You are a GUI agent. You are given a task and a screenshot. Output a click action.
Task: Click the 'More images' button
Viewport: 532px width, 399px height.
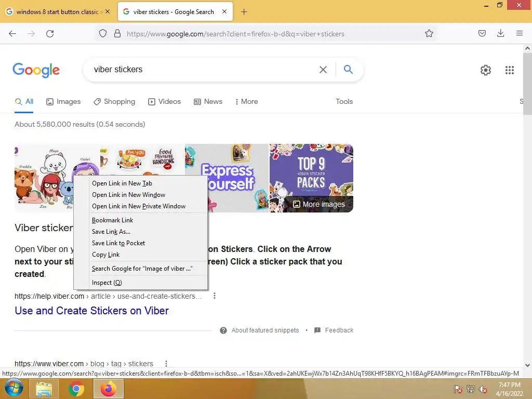pos(319,204)
